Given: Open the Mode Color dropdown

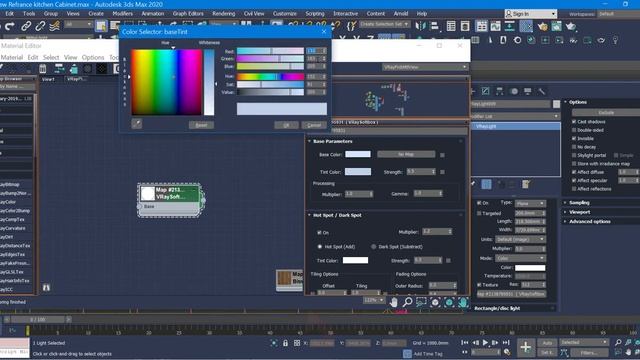Looking at the screenshot, I should [x=520, y=258].
